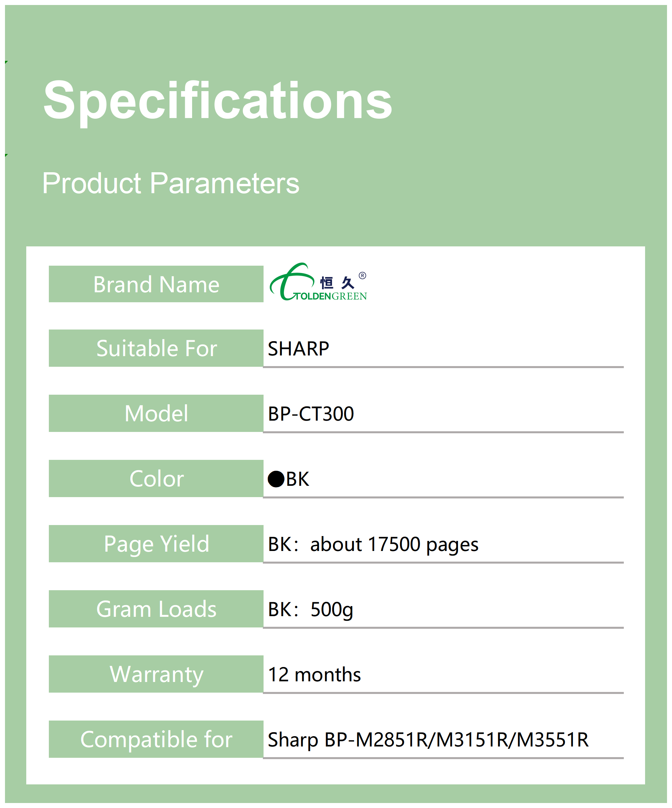672x808 pixels.
Task: Click the Specifications heading
Action: coord(217,101)
